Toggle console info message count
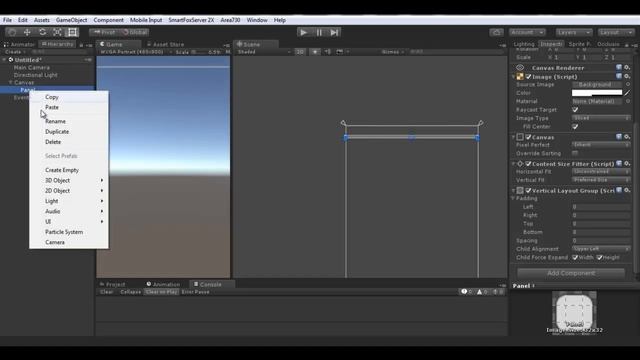The image size is (640, 360). pos(467,292)
